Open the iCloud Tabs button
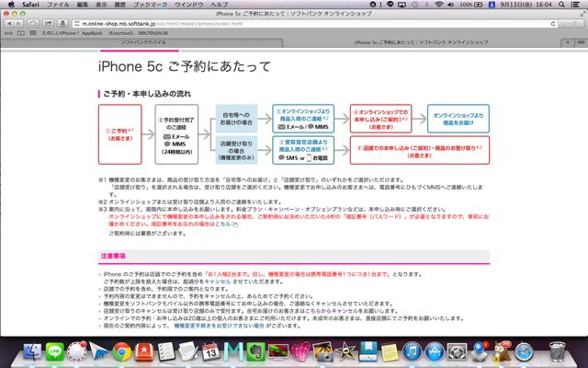 (x=33, y=23)
